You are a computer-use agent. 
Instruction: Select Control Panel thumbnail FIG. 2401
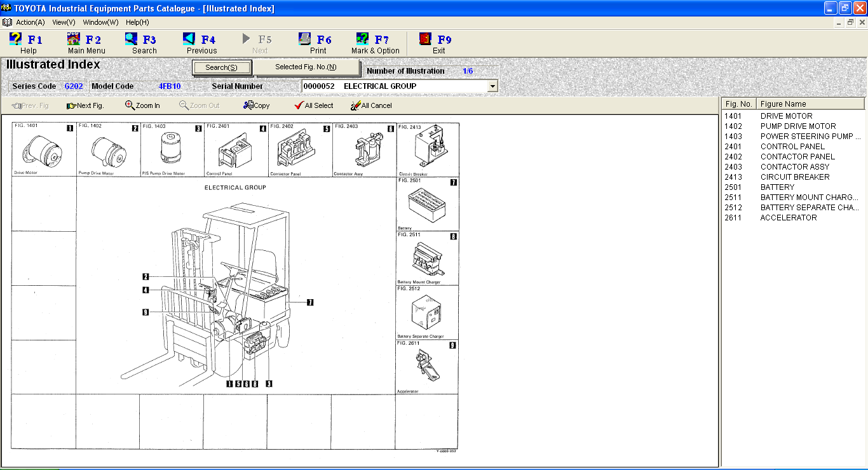pyautogui.click(x=236, y=149)
